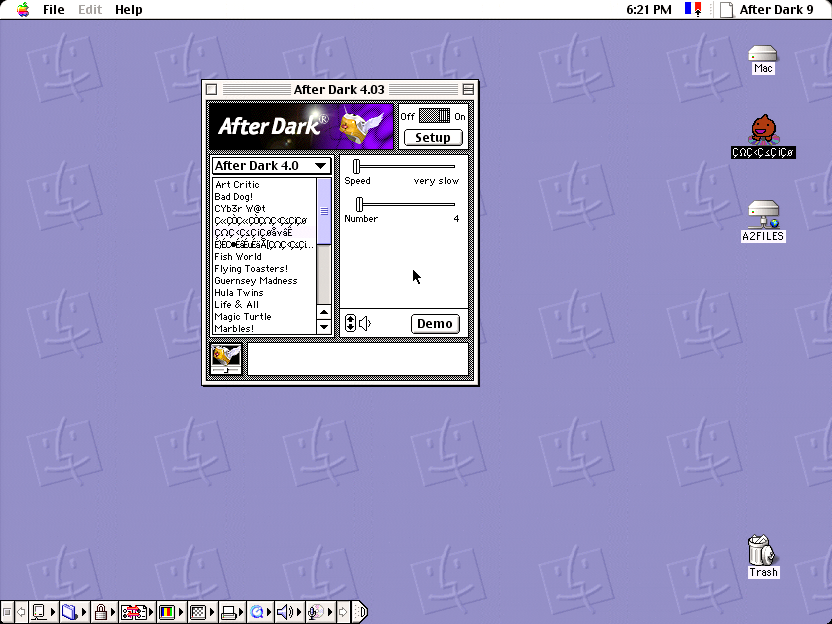Open the After Dark 4.0 module dropdown
832x624 pixels.
pyautogui.click(x=271, y=166)
